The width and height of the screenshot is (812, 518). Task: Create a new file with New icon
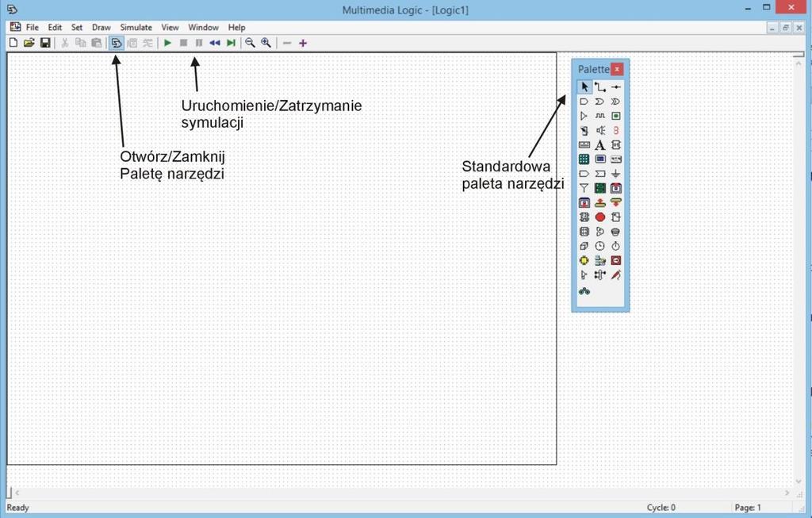point(13,43)
